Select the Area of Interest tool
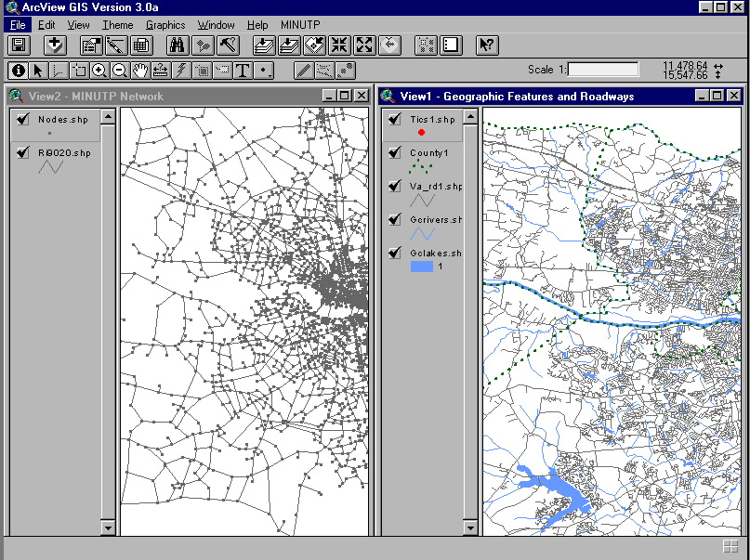Viewport: 750px width, 560px height. click(202, 71)
